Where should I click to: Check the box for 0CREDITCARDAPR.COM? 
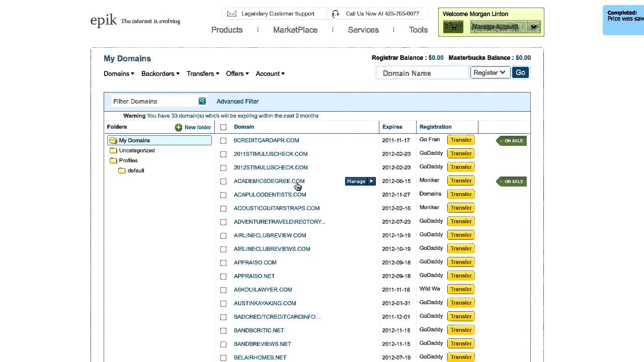[223, 141]
